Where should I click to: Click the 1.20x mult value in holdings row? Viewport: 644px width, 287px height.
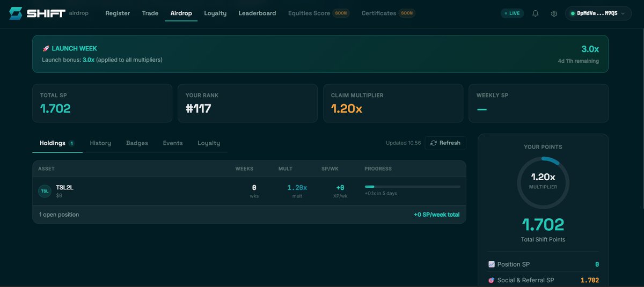click(297, 188)
